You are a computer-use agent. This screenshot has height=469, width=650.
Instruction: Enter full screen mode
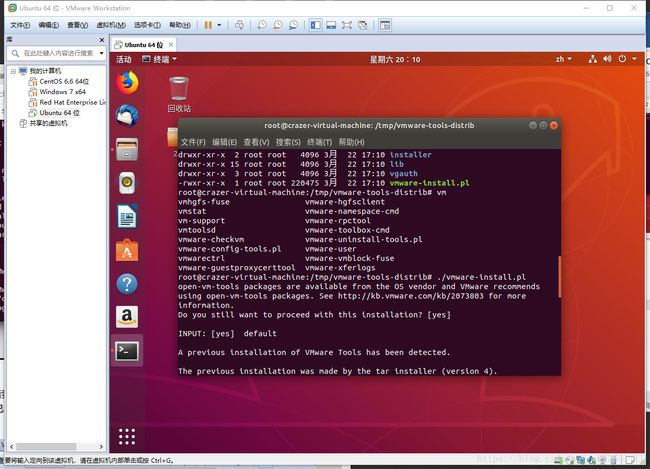click(347, 25)
